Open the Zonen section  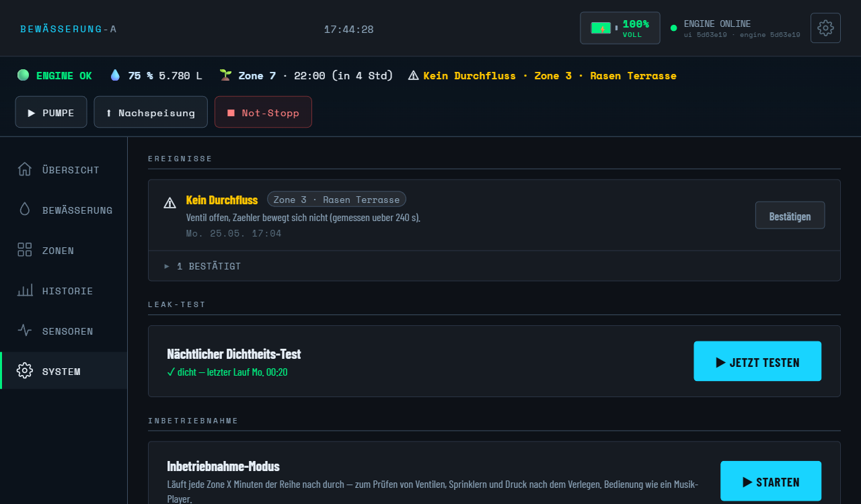click(63, 250)
